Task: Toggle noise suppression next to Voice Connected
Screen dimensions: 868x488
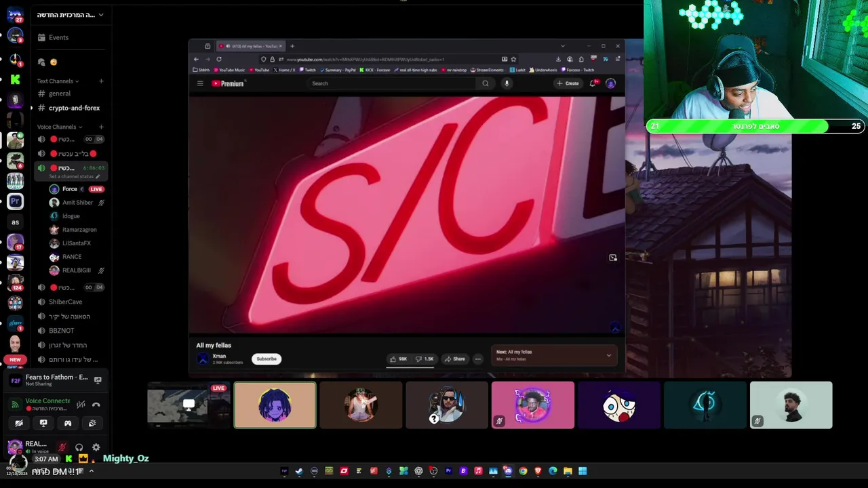Action: coord(81,405)
